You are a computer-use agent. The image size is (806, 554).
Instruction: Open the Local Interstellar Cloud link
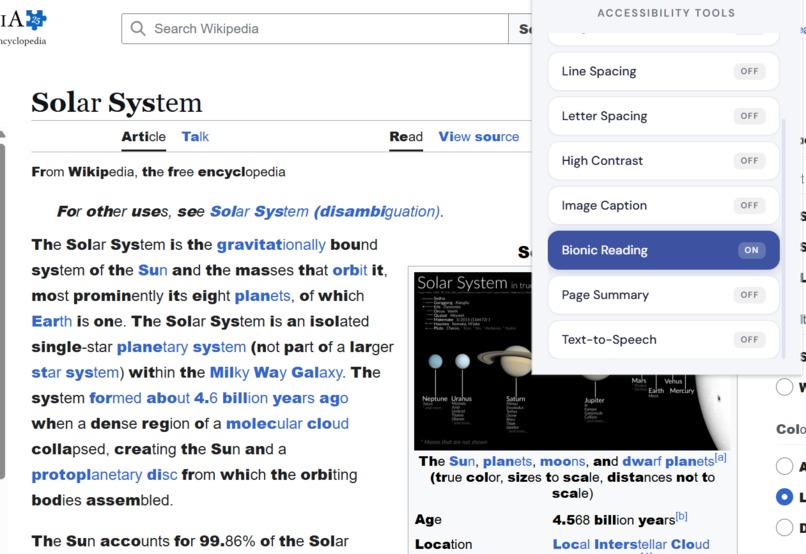(631, 544)
